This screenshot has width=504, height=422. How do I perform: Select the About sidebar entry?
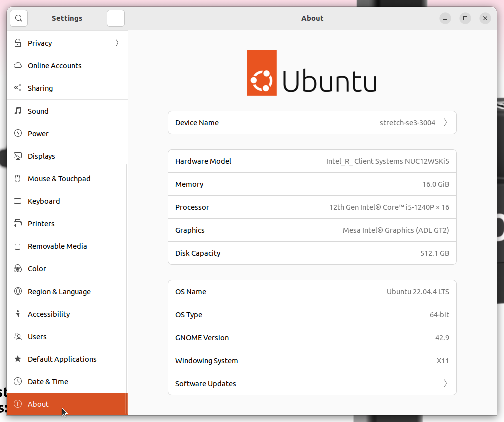pos(67,404)
